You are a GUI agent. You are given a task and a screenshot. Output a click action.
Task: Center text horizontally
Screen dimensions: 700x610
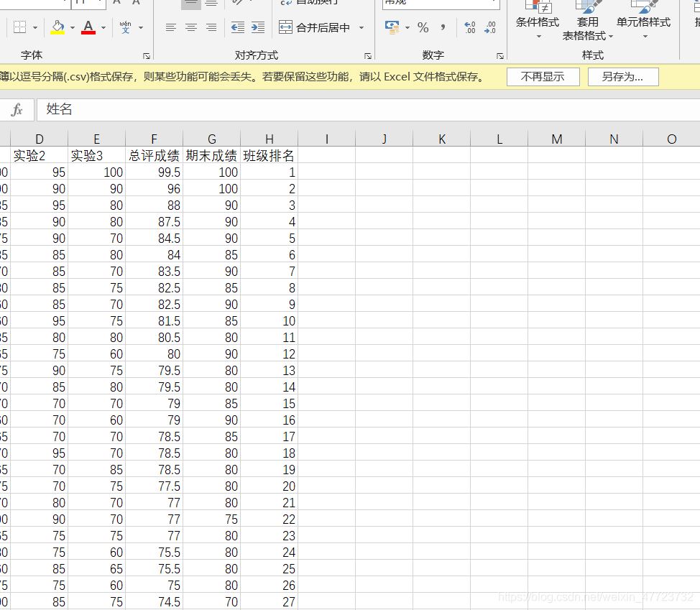pos(191,28)
